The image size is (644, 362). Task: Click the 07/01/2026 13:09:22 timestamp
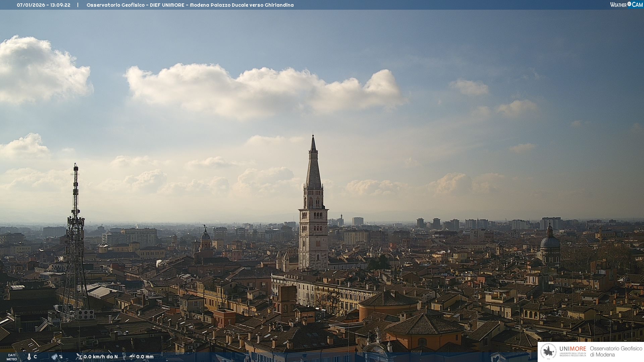(x=44, y=5)
